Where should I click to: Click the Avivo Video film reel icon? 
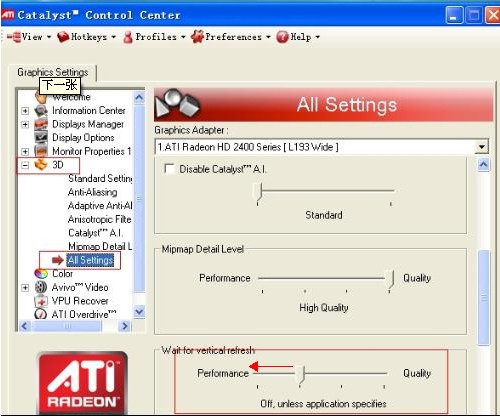(41, 287)
